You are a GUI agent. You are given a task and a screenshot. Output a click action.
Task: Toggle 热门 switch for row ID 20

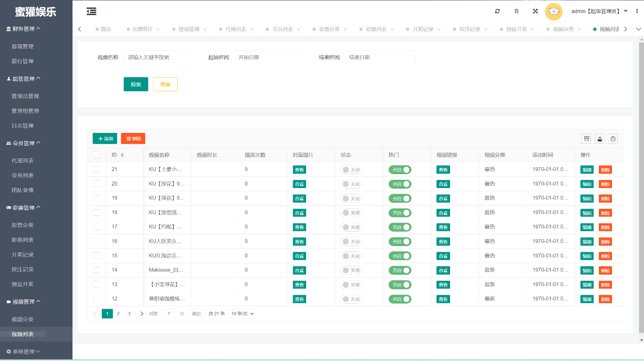400,184
